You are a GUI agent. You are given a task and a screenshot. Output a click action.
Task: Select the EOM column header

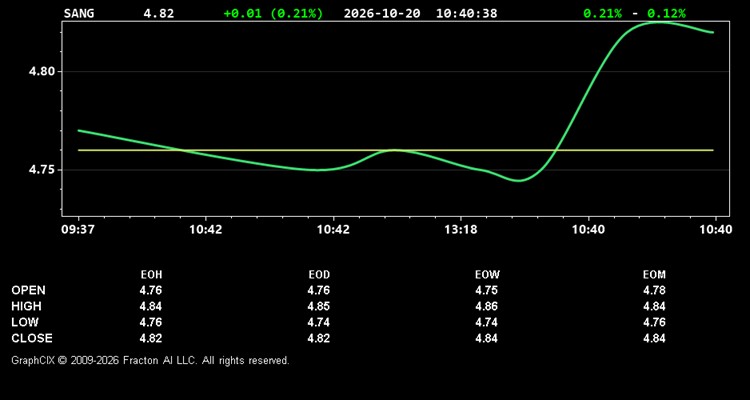pyautogui.click(x=654, y=275)
